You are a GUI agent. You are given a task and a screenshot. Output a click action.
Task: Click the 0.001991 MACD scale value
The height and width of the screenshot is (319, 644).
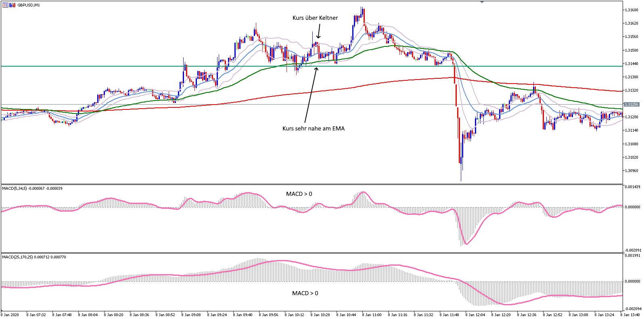632,256
